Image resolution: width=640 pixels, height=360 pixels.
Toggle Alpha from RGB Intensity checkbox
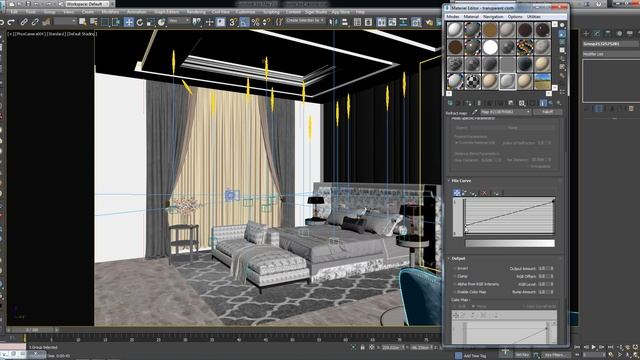[x=455, y=284]
